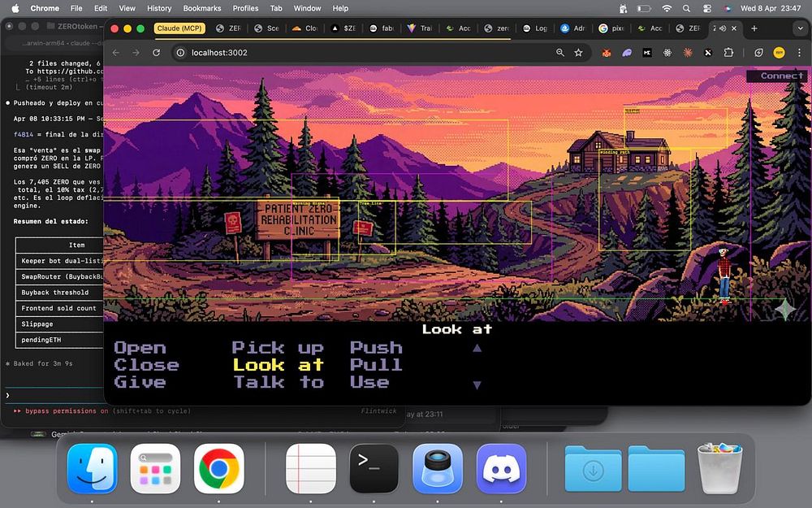
Task: Bookmark this page with the star icon
Action: (x=578, y=52)
